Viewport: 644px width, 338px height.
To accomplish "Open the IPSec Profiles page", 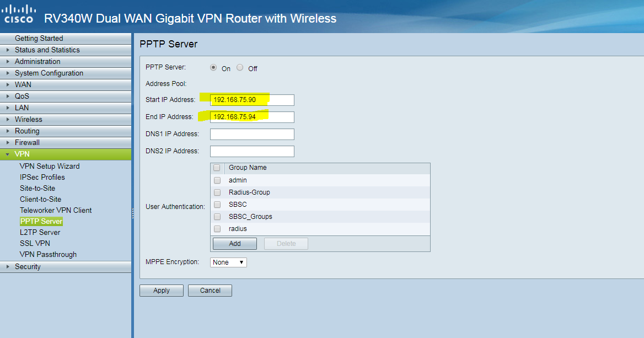I will point(42,178).
